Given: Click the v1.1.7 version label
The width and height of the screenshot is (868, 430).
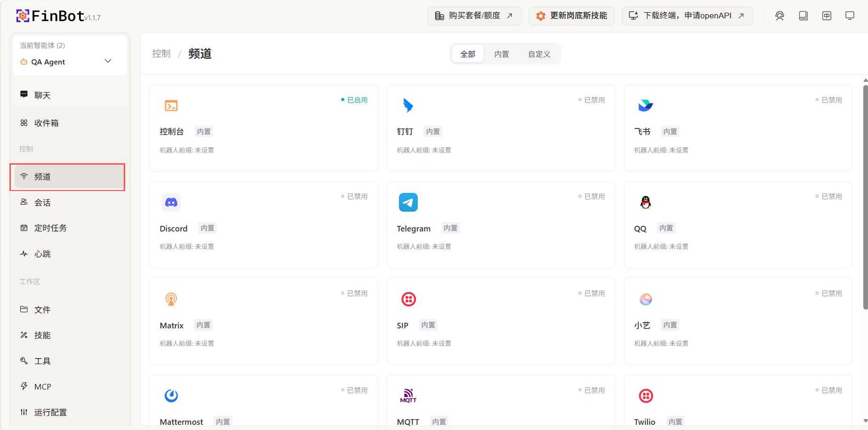Looking at the screenshot, I should point(93,18).
